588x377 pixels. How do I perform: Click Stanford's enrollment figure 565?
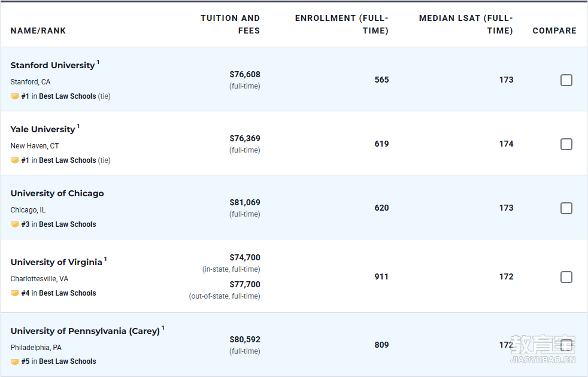pyautogui.click(x=382, y=80)
